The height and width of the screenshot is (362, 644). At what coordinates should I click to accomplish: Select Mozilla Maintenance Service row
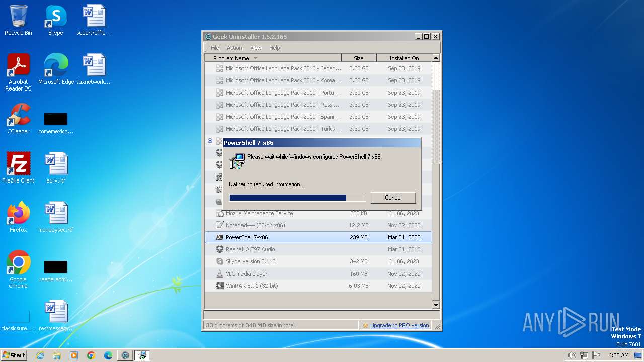pyautogui.click(x=318, y=213)
